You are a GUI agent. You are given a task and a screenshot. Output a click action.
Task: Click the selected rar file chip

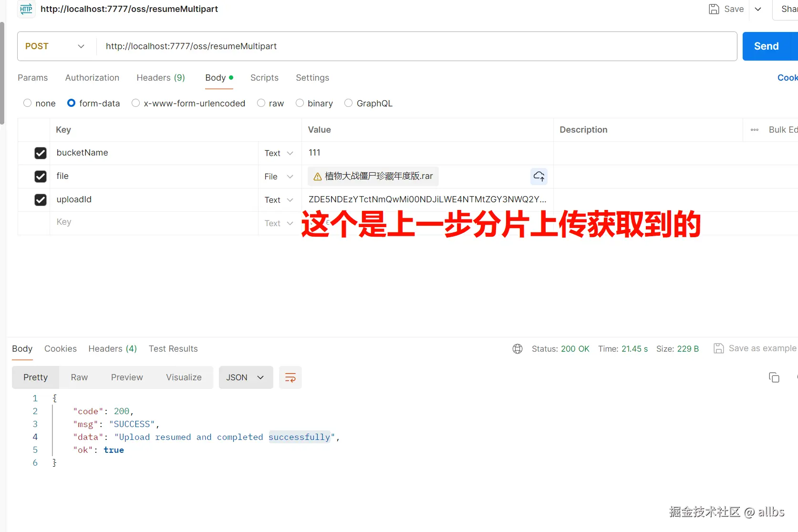[x=373, y=176]
